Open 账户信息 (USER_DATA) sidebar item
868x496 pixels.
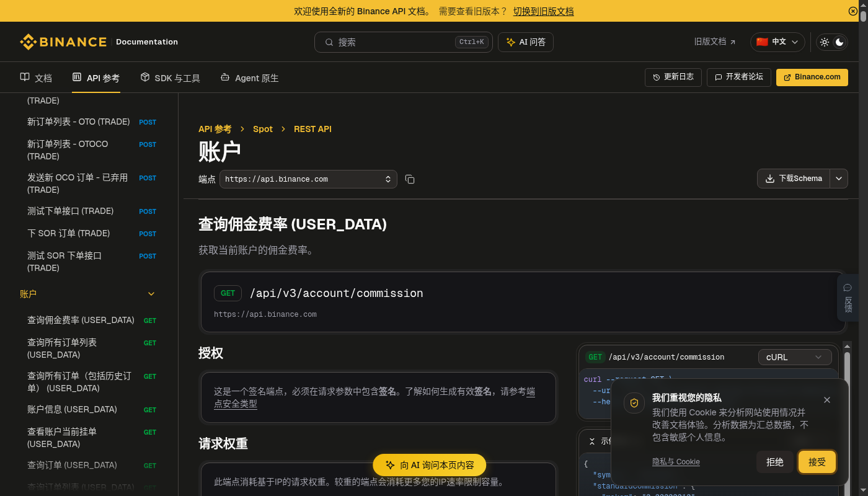[92, 410]
